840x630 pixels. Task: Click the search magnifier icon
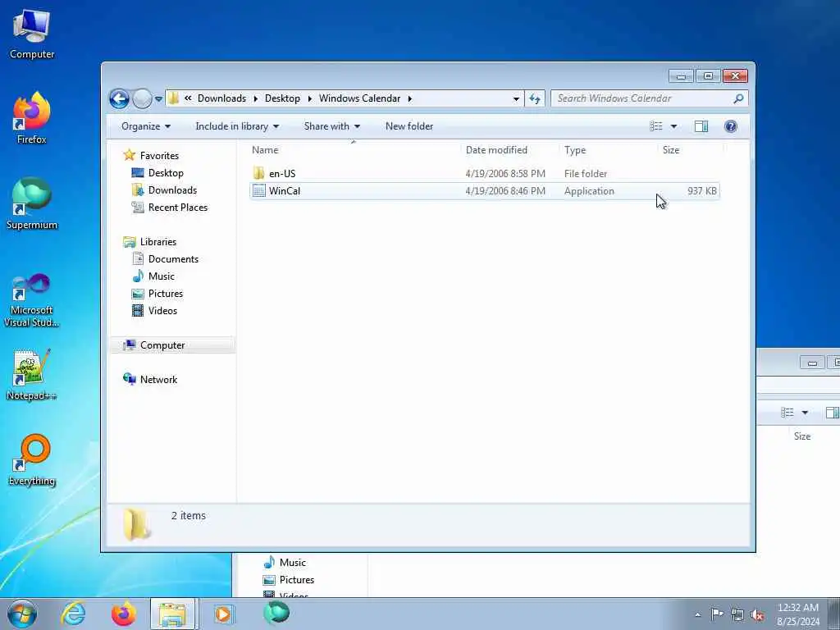click(738, 98)
